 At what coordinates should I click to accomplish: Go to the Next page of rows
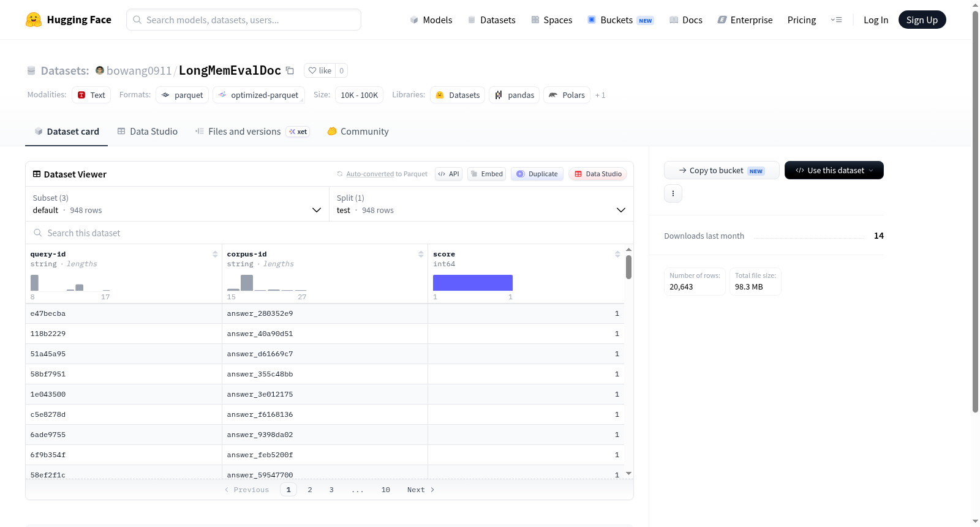pyautogui.click(x=421, y=490)
